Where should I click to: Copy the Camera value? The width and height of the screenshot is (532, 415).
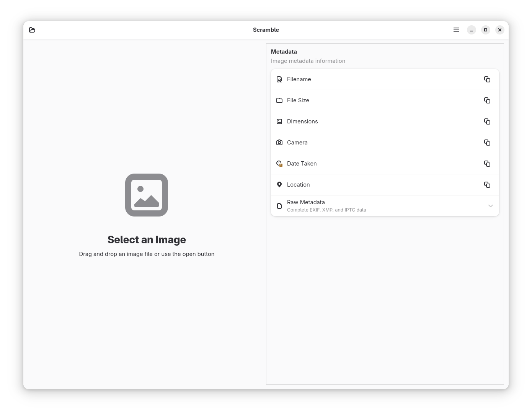tap(487, 143)
